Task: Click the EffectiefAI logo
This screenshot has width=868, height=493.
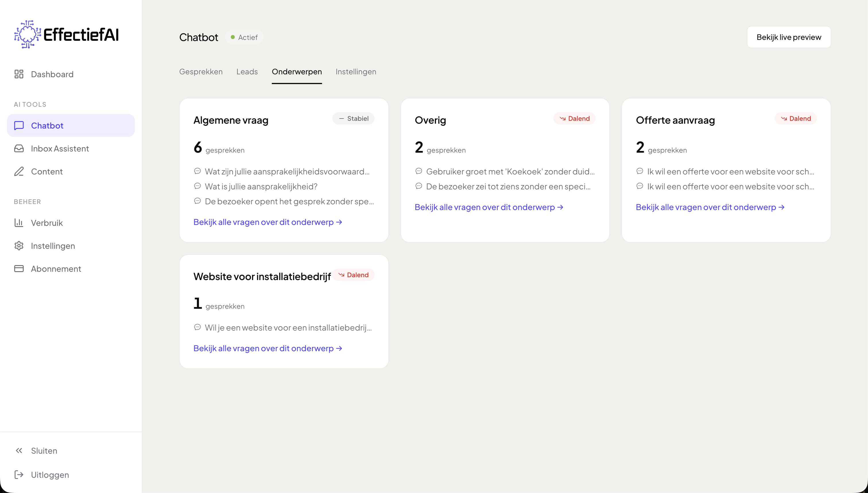Action: tap(67, 34)
